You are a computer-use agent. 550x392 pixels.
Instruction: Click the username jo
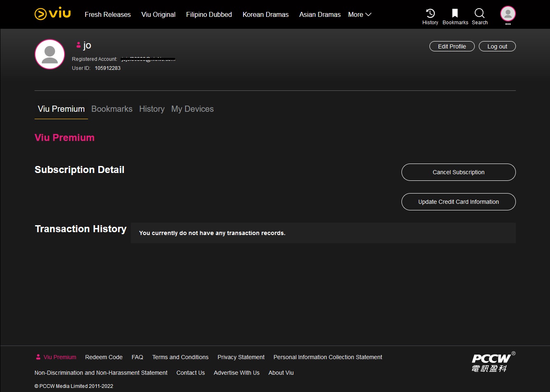pos(87,45)
